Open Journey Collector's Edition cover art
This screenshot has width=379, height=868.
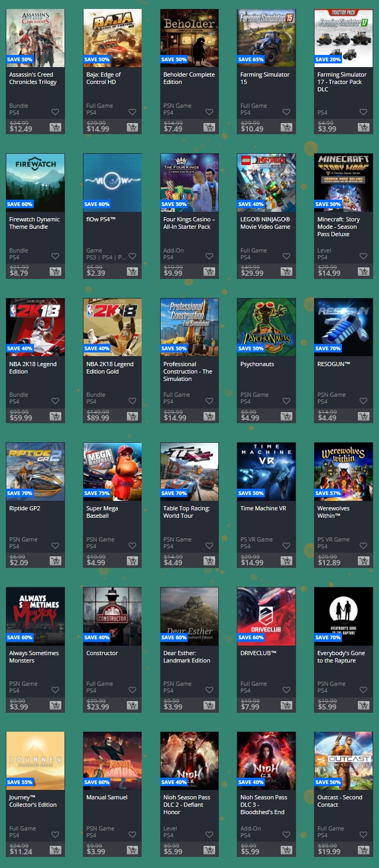(35, 761)
